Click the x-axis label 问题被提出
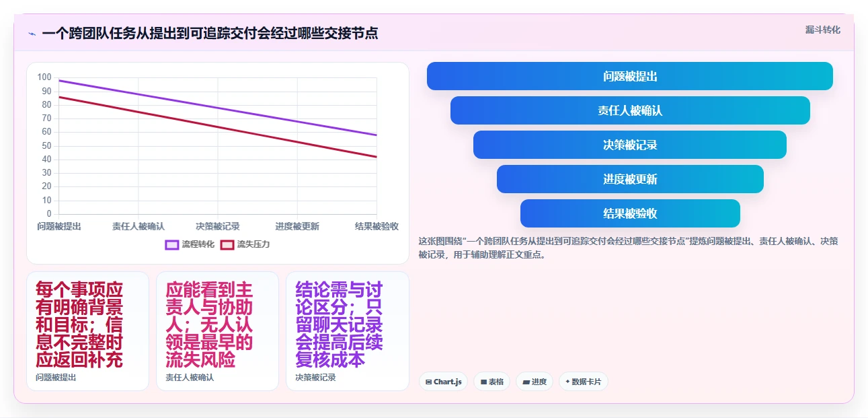This screenshot has height=418, width=868. (x=59, y=226)
